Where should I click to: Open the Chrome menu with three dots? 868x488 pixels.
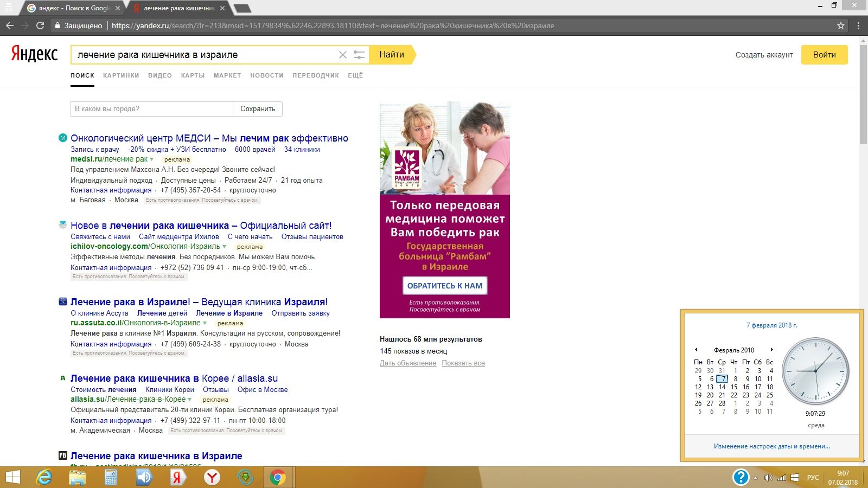tap(858, 25)
